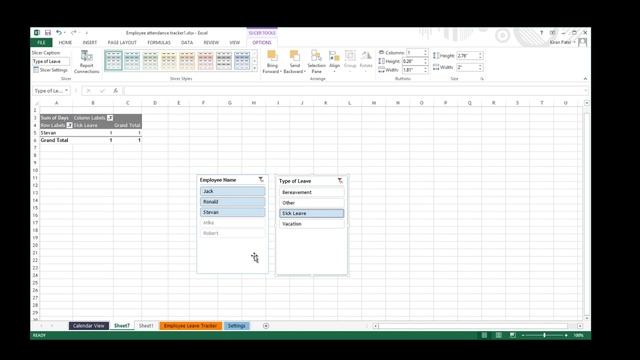Click the Redo arrow icon
The width and height of the screenshot is (640, 360).
(73, 33)
